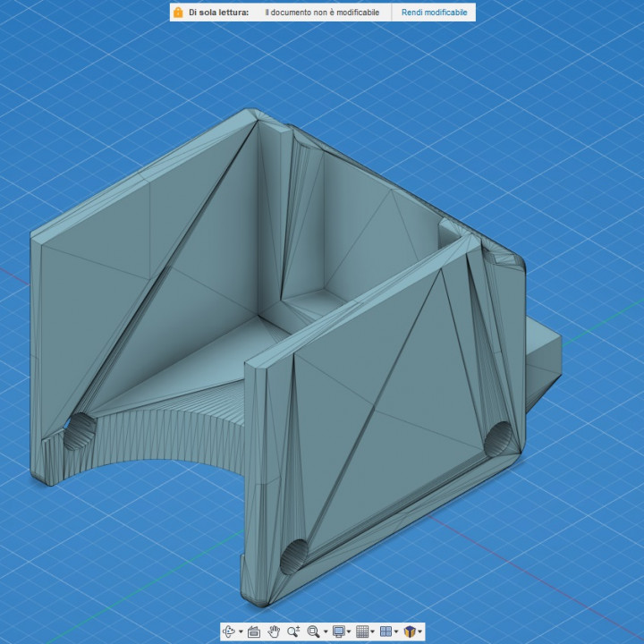Expand the Viewports dropdown arrow
This screenshot has width=644, height=644.
tap(395, 632)
